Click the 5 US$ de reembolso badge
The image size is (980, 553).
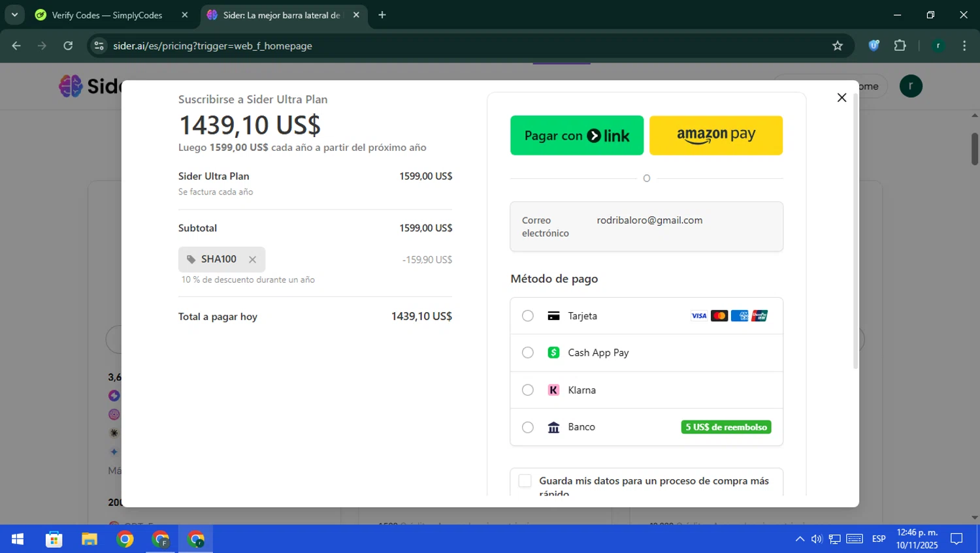(726, 427)
